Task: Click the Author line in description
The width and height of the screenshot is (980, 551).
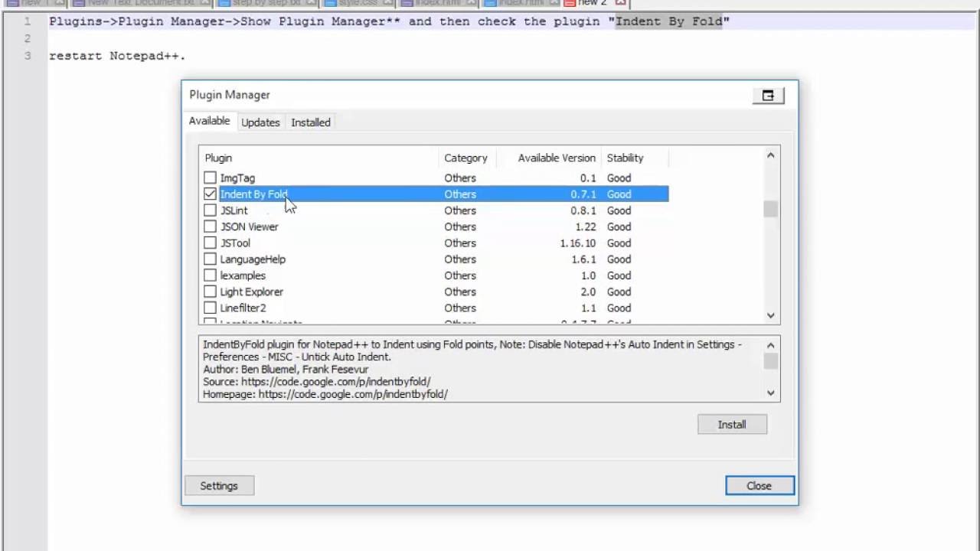Action: 286,369
